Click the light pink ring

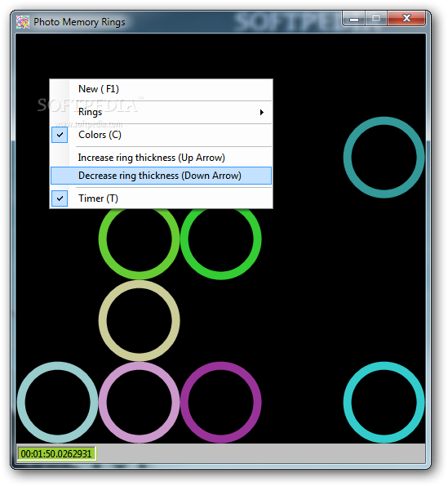pyautogui.click(x=139, y=403)
